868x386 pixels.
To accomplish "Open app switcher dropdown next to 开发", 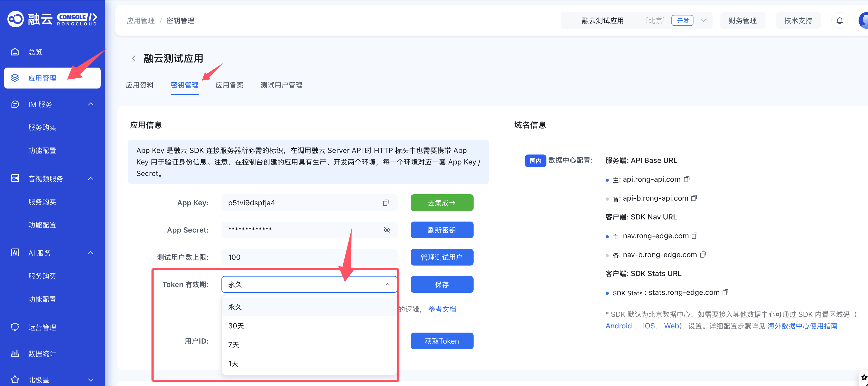I will [703, 20].
